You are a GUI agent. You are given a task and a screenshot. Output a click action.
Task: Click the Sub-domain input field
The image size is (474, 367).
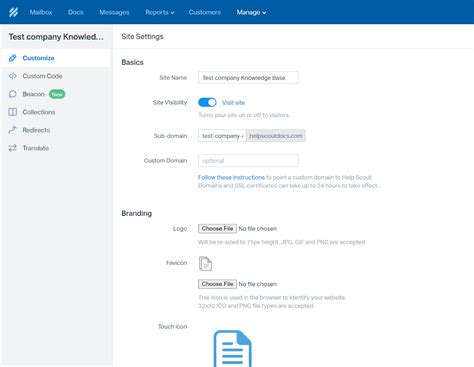[222, 136]
